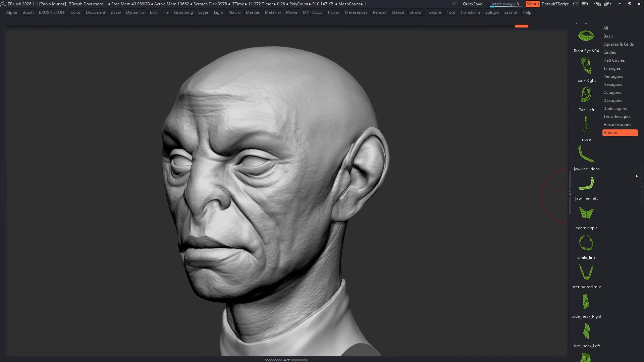Image resolution: width=644 pixels, height=362 pixels.
Task: Pick the smile_line brush icon
Action: pos(586,243)
